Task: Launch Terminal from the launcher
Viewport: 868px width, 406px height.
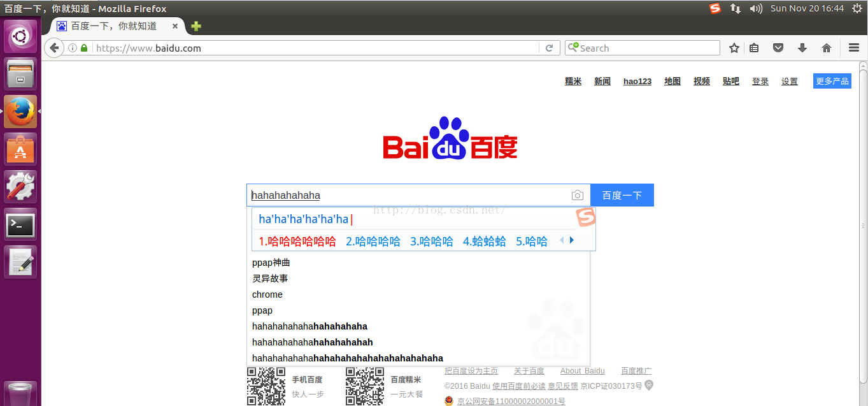Action: [x=21, y=224]
